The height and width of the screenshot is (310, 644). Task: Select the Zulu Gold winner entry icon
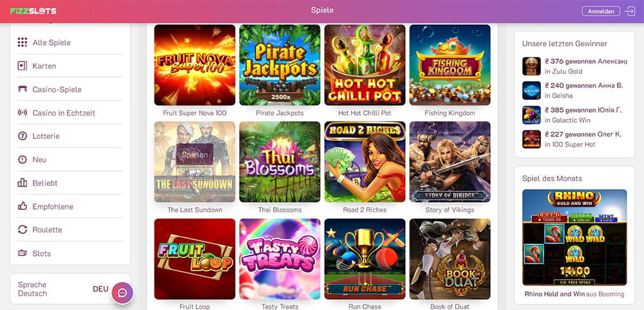[x=531, y=66]
